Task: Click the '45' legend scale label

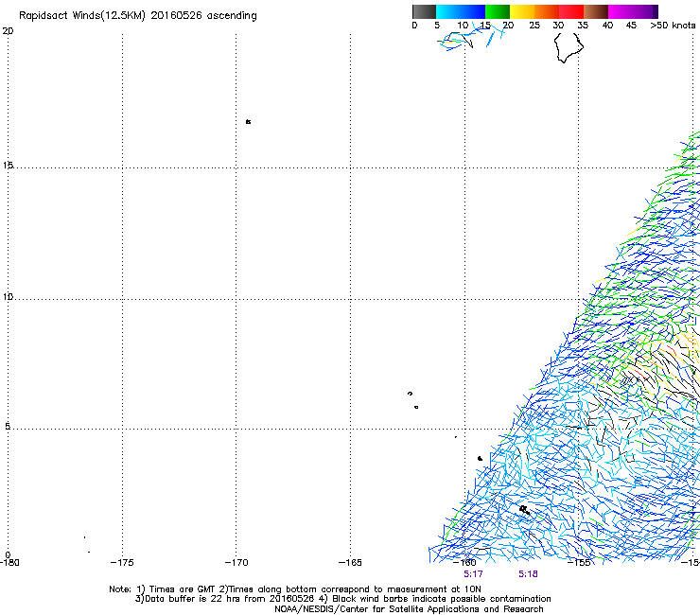Action: click(x=631, y=26)
